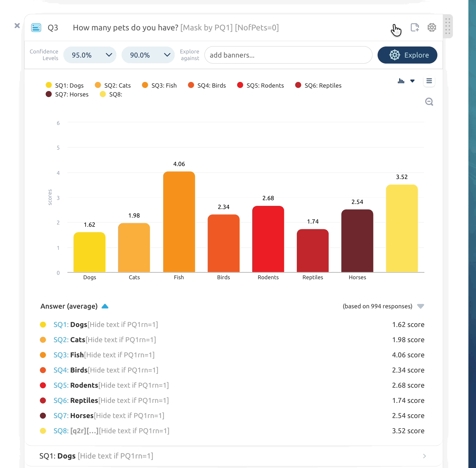
Task: Open the gray ship's wheel settings icon
Action: point(432,28)
